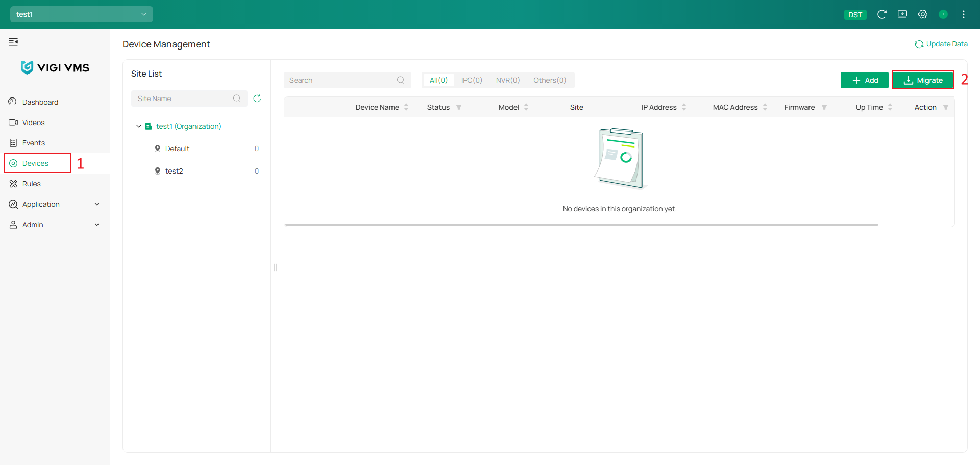
Task: Click the Migrate button
Action: pyautogui.click(x=923, y=80)
